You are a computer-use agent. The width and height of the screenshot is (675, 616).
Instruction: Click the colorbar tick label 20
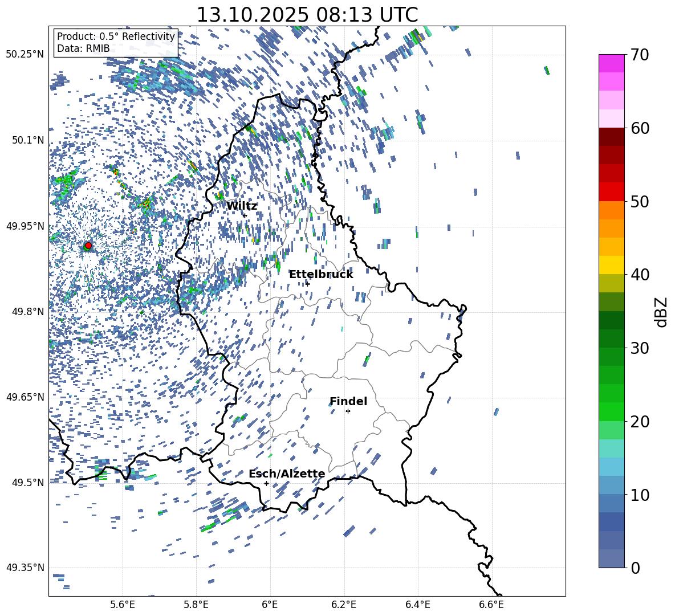640,421
